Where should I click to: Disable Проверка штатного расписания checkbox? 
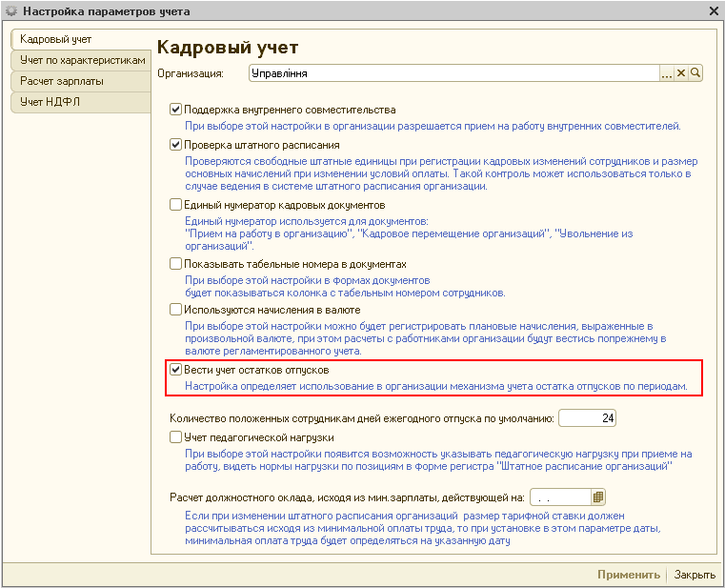coord(175,145)
